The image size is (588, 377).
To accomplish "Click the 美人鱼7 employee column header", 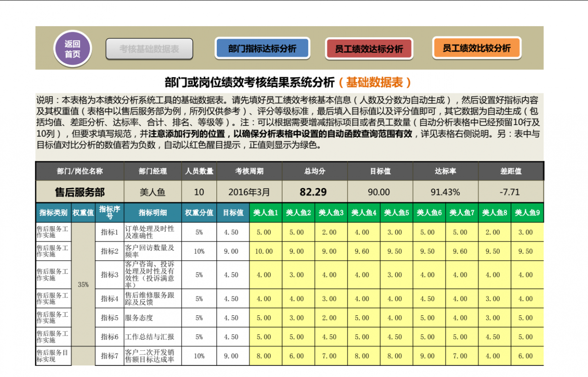I will pyautogui.click(x=462, y=213).
